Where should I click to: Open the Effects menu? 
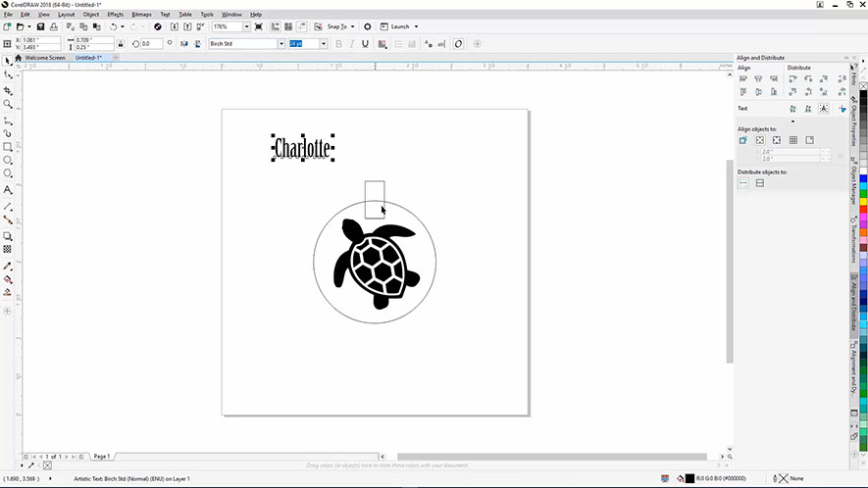[x=115, y=15]
